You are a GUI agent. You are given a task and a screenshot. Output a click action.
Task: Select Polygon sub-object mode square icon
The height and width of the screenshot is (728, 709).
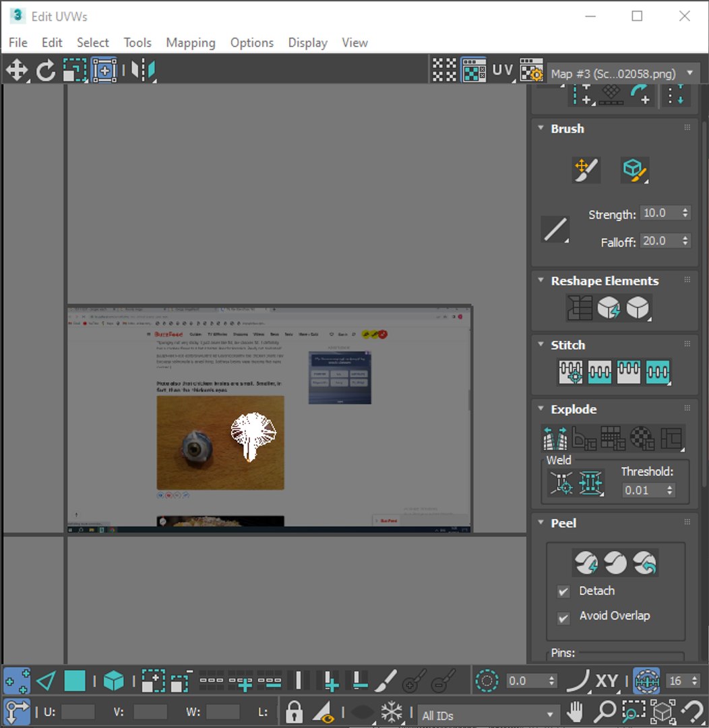74,681
